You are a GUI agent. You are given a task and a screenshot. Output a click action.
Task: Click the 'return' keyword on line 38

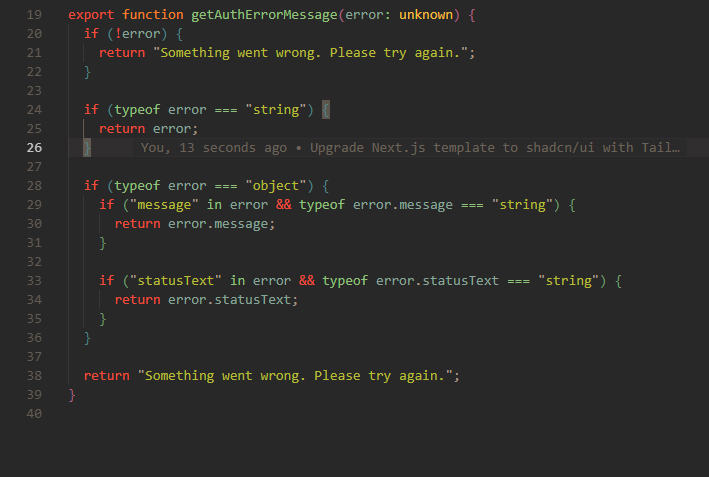coord(106,376)
